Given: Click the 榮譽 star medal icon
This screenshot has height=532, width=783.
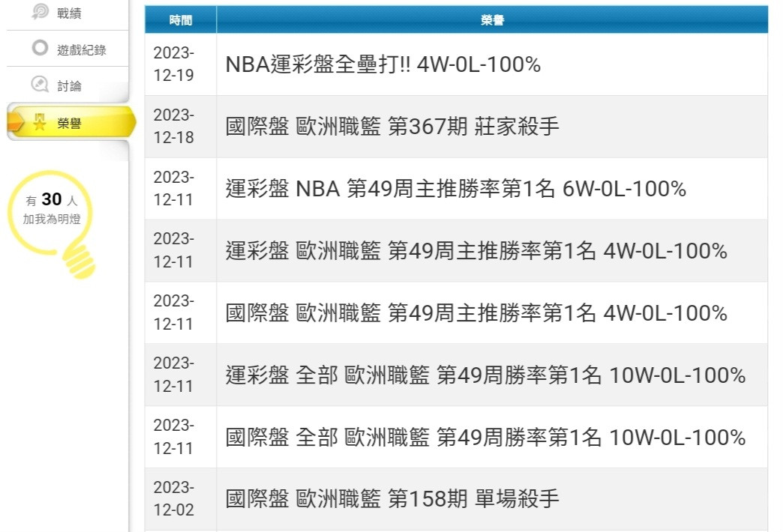Looking at the screenshot, I should [x=39, y=121].
